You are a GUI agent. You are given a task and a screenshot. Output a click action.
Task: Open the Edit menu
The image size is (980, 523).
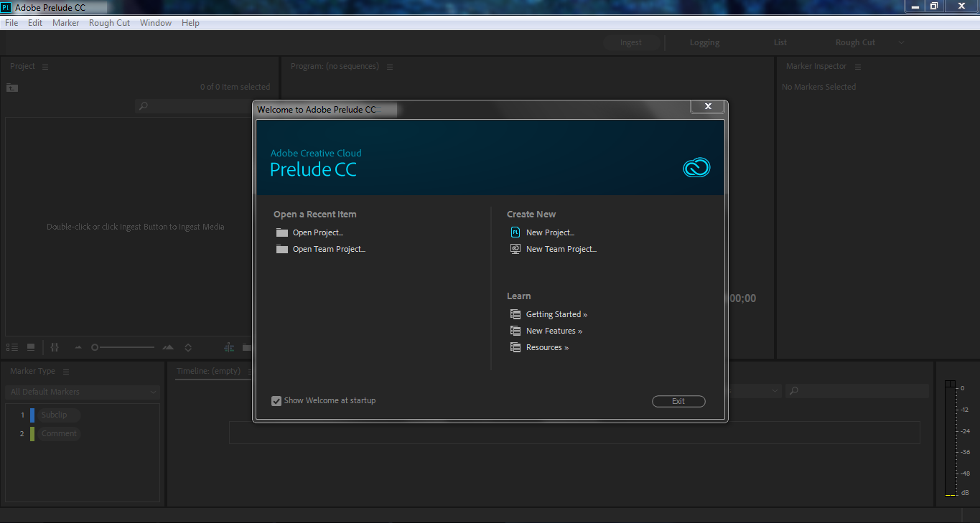tap(35, 23)
